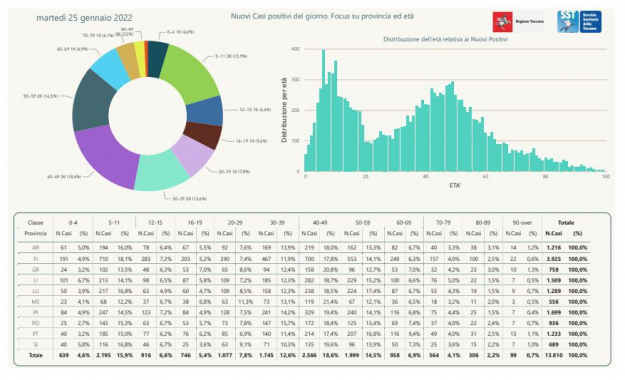Click the 5-11 class column header

pyautogui.click(x=114, y=222)
